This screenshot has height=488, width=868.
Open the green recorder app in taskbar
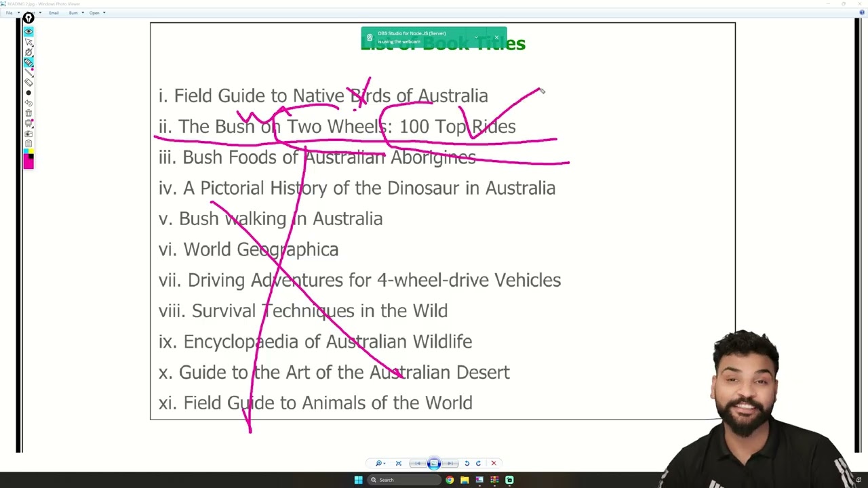click(x=509, y=480)
